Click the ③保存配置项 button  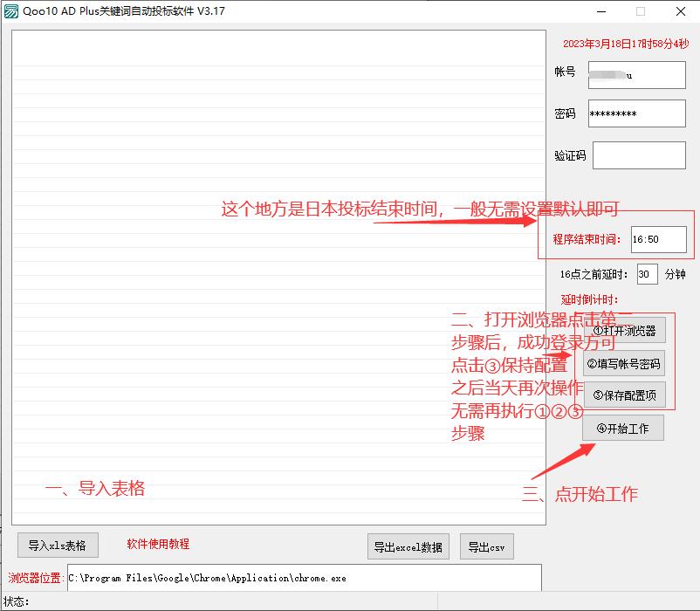click(624, 395)
